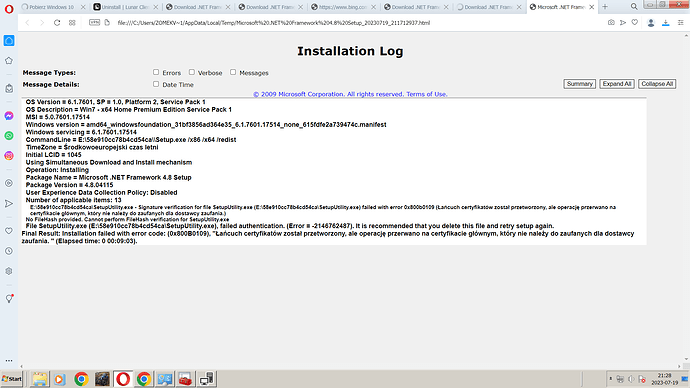Open WhatsApp from the Opera sidebar
Image resolution: width=690 pixels, height=388 pixels.
(9, 135)
